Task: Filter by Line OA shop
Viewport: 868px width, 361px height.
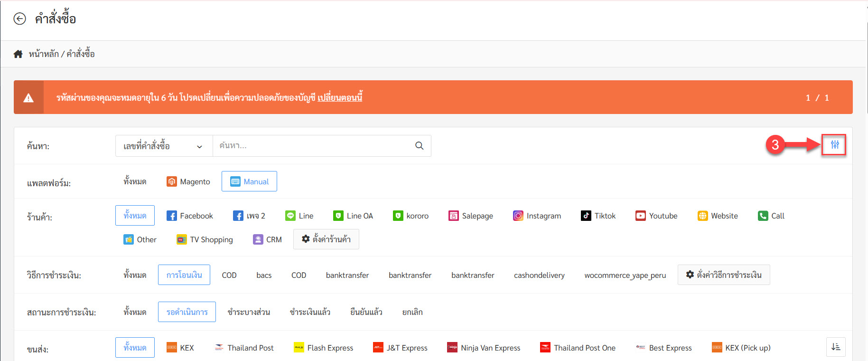Action: pos(353,216)
